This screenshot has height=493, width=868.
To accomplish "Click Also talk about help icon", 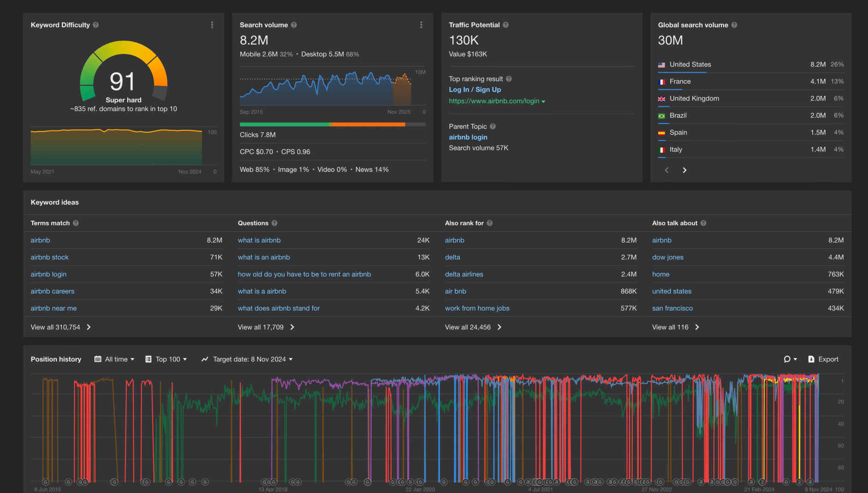I will coord(703,223).
